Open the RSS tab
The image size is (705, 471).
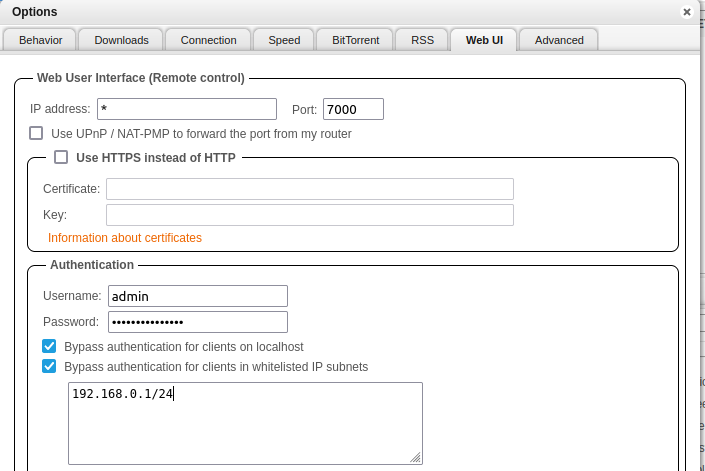[422, 40]
